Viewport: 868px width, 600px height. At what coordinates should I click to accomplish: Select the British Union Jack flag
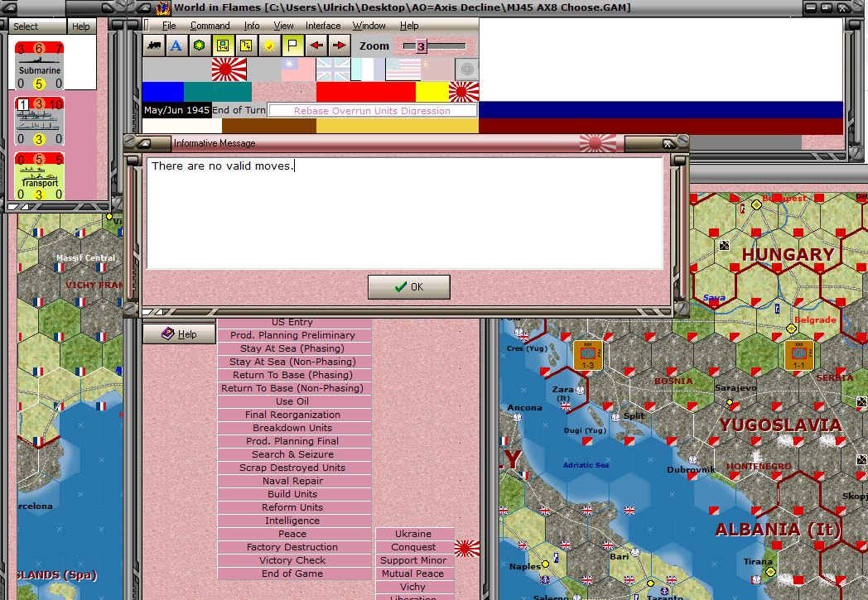pyautogui.click(x=333, y=70)
